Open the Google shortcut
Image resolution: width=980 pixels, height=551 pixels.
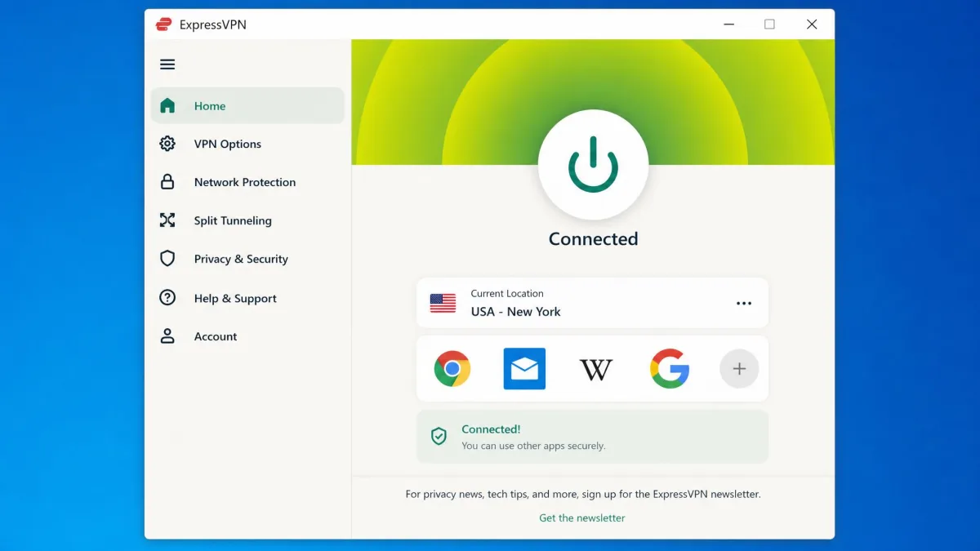[x=670, y=368]
